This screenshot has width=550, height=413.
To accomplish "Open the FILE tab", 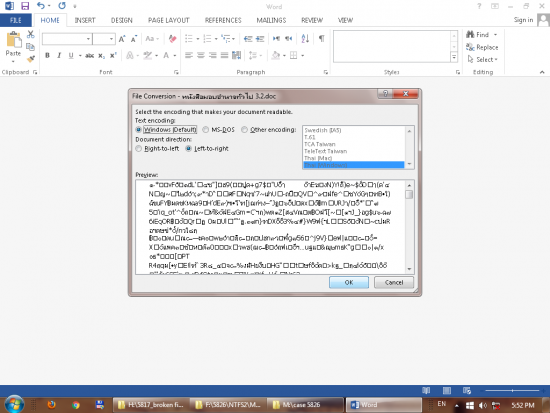I will point(16,20).
